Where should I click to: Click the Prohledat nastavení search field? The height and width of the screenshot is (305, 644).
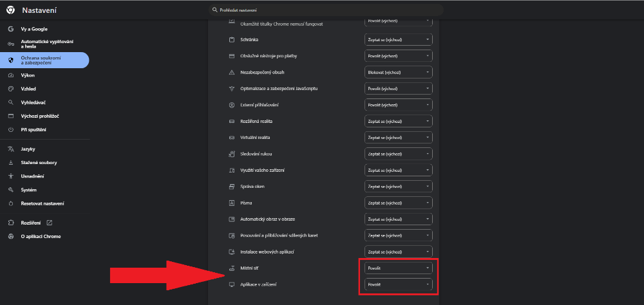[x=325, y=10]
